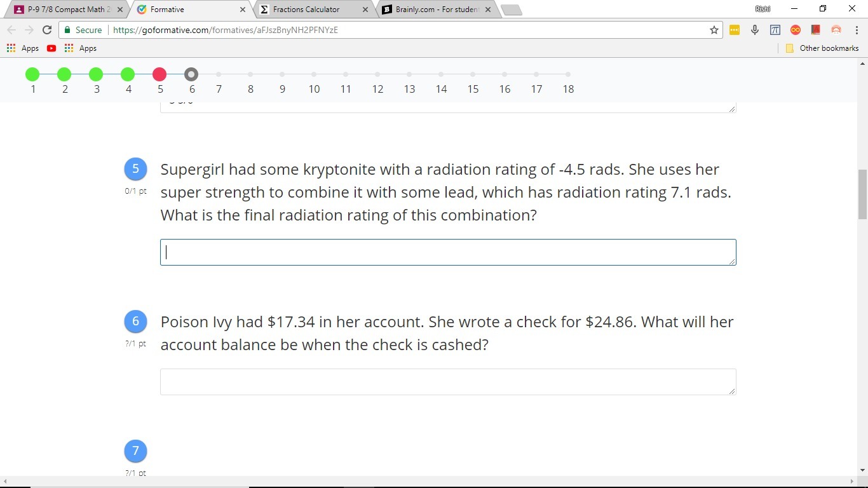This screenshot has height=488, width=868.
Task: Jump to question 15 in progress bar
Action: 473,75
